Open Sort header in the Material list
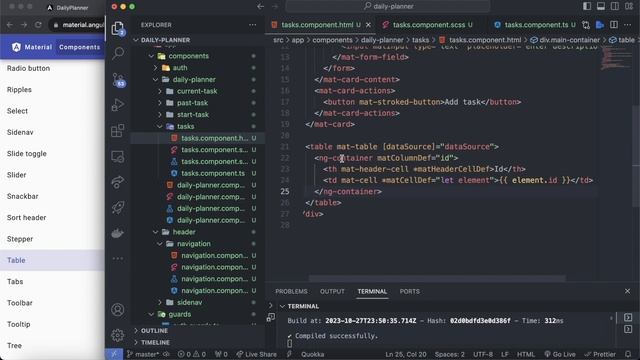640x360 pixels. [26, 218]
